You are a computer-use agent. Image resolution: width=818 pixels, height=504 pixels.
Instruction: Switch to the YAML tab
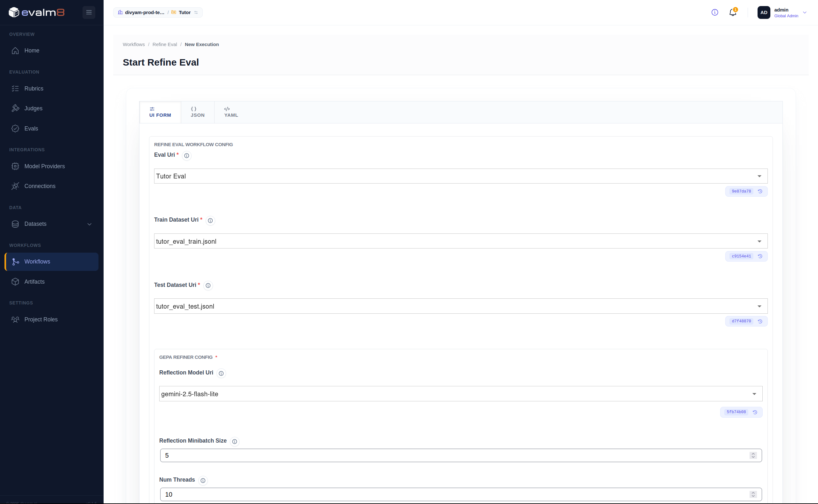point(231,112)
